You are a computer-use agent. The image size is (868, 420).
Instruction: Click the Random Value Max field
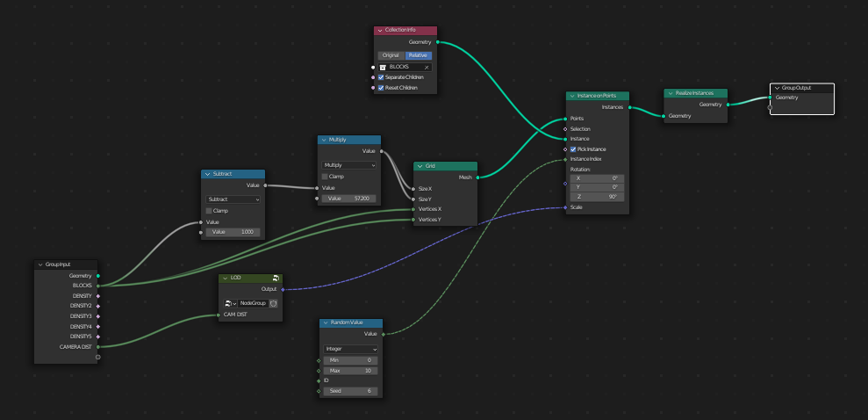350,371
